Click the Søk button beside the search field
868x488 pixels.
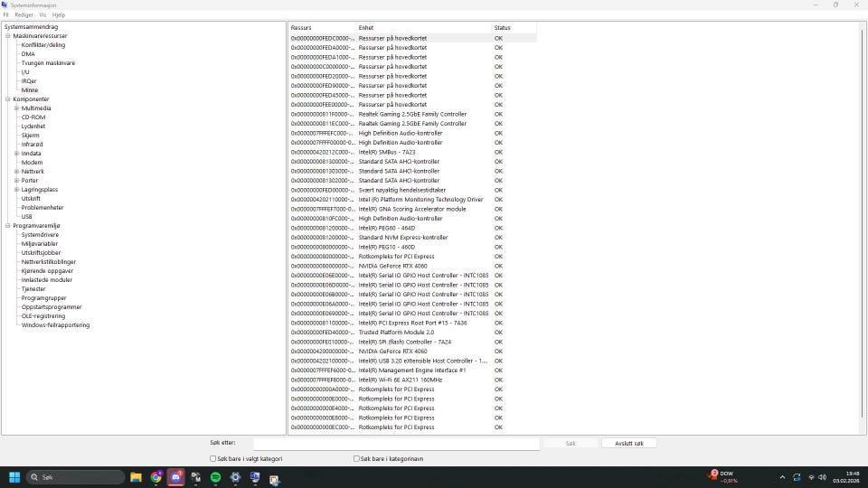(x=571, y=443)
